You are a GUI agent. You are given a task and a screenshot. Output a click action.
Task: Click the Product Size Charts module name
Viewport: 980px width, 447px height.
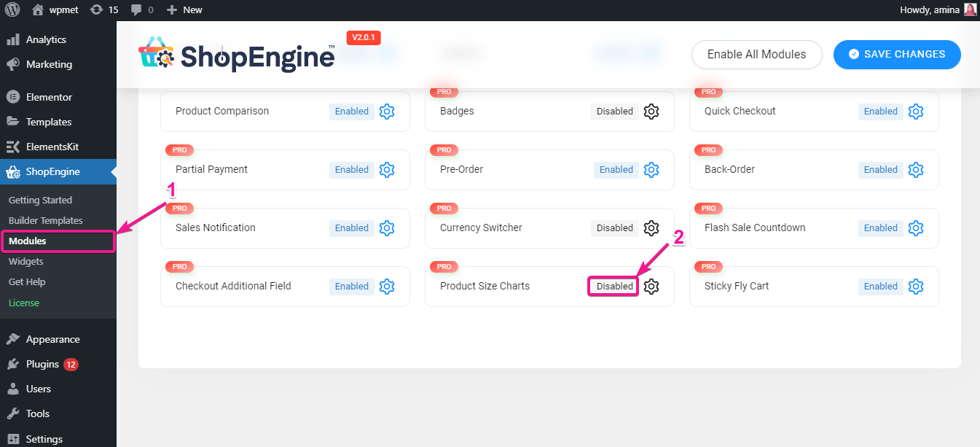pyautogui.click(x=485, y=286)
